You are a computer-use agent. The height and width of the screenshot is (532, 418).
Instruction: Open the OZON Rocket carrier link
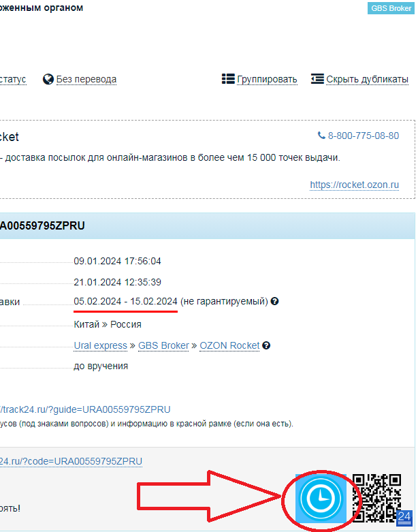coord(229,345)
